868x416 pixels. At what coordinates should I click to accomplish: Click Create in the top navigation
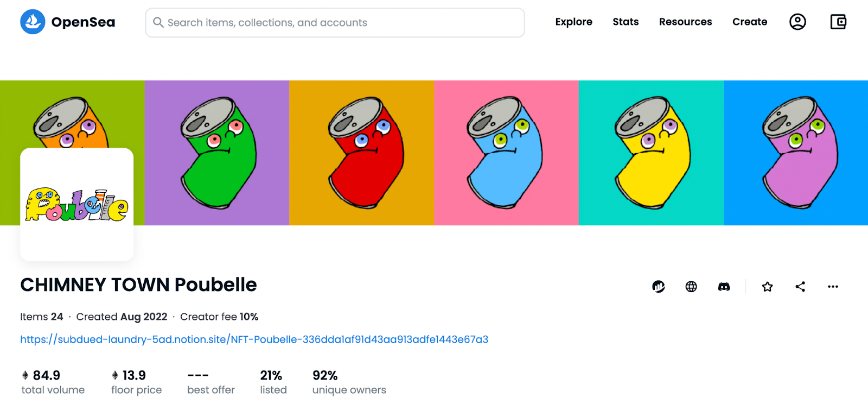(750, 22)
